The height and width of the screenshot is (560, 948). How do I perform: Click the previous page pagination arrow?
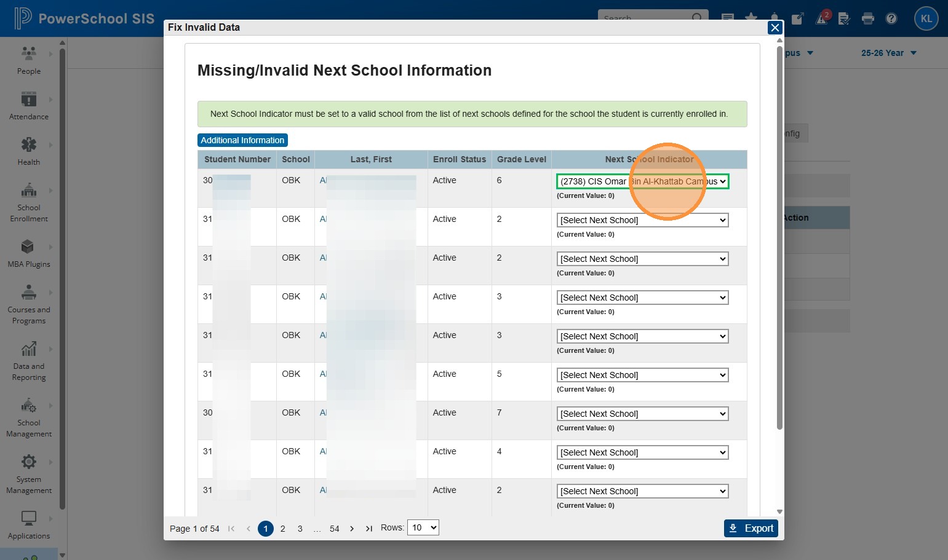click(249, 529)
